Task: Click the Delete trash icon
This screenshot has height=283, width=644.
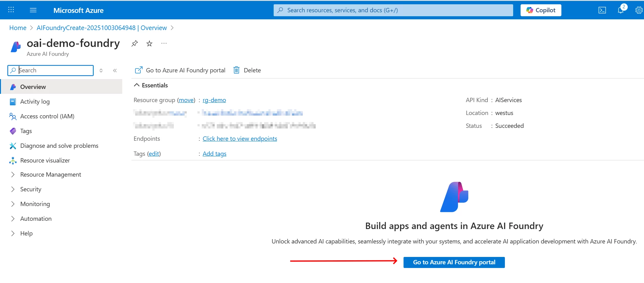Action: tap(236, 70)
